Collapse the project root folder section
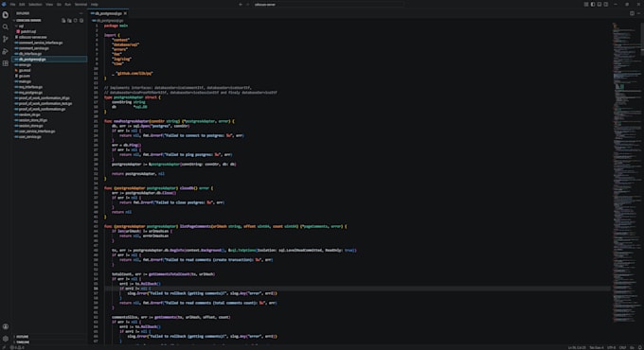 pyautogui.click(x=28, y=20)
